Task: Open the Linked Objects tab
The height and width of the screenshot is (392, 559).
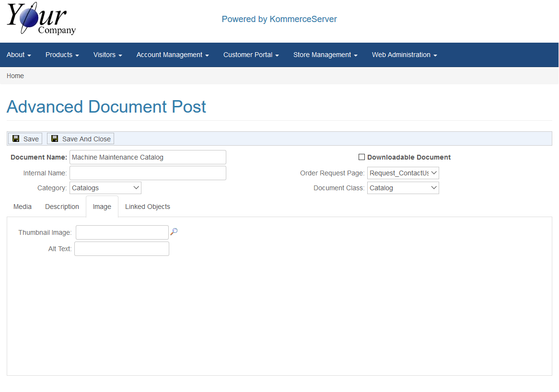Action: pyautogui.click(x=148, y=207)
